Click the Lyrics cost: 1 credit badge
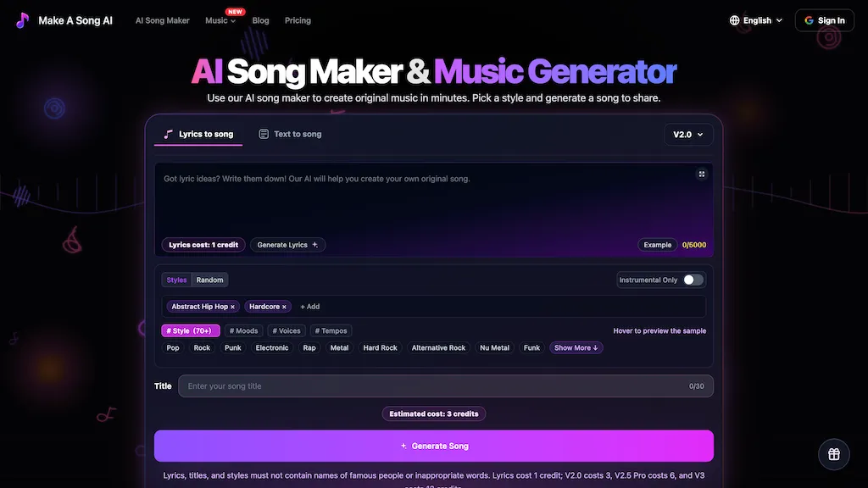Viewport: 868px width, 488px height. click(x=203, y=245)
